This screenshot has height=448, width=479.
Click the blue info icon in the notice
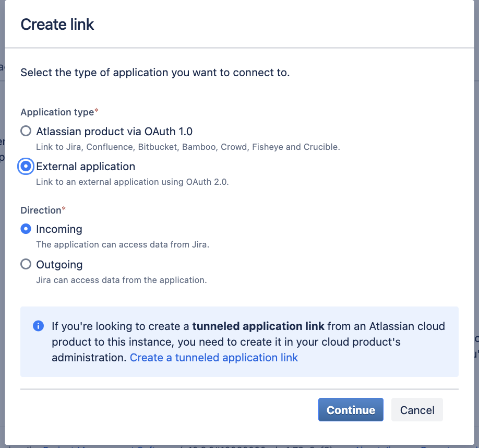pos(38,326)
